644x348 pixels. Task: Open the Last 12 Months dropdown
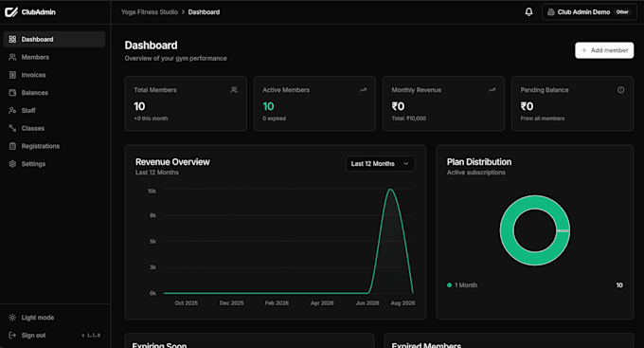coord(380,164)
